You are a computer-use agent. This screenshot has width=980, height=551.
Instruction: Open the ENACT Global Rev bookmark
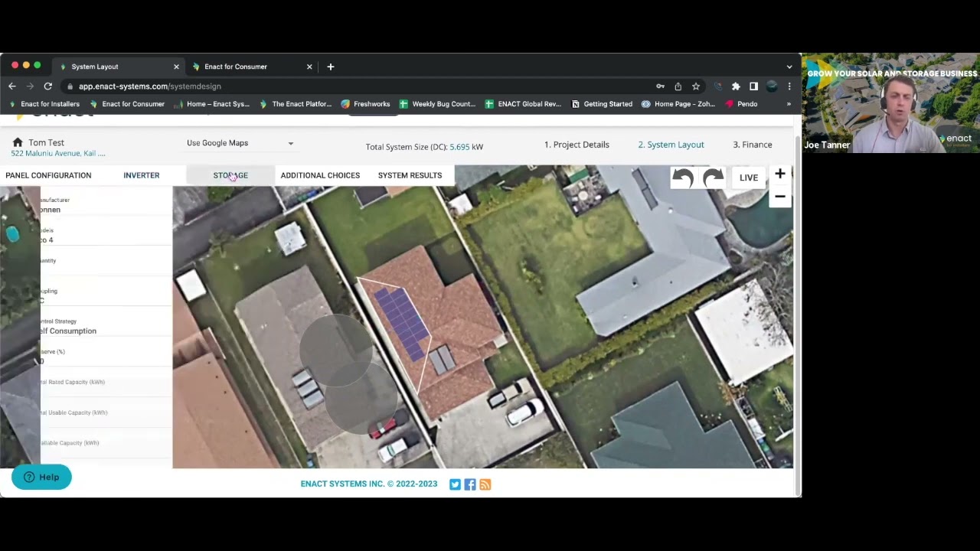tap(524, 104)
